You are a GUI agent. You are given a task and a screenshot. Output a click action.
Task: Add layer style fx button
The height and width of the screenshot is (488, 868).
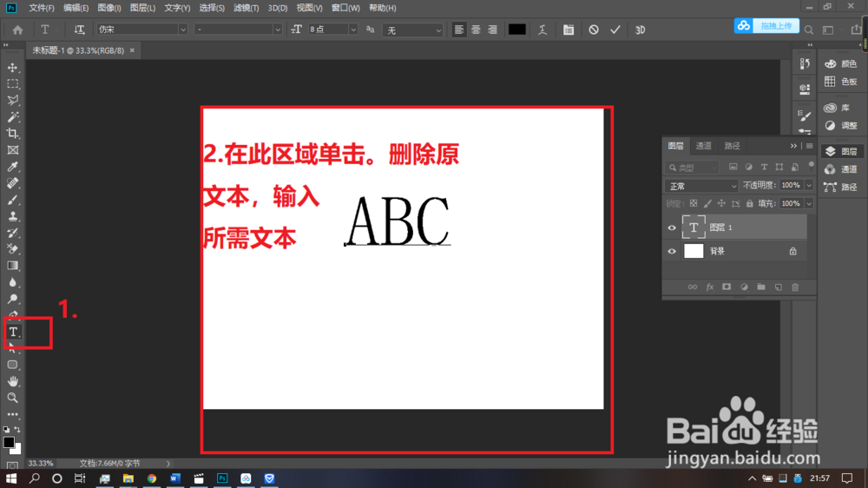(710, 287)
